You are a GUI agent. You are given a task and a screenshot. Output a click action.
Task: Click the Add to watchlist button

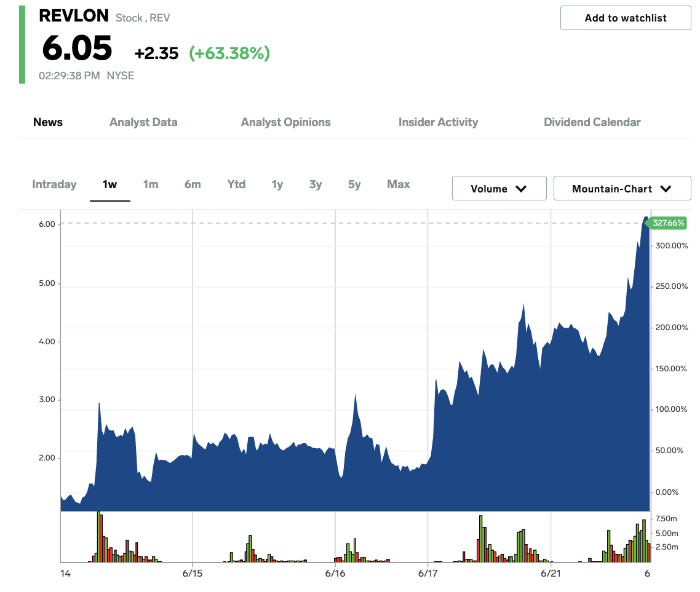626,18
